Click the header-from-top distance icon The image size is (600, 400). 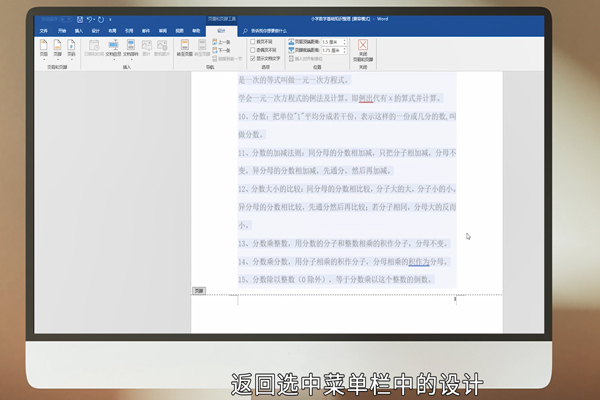[x=291, y=41]
